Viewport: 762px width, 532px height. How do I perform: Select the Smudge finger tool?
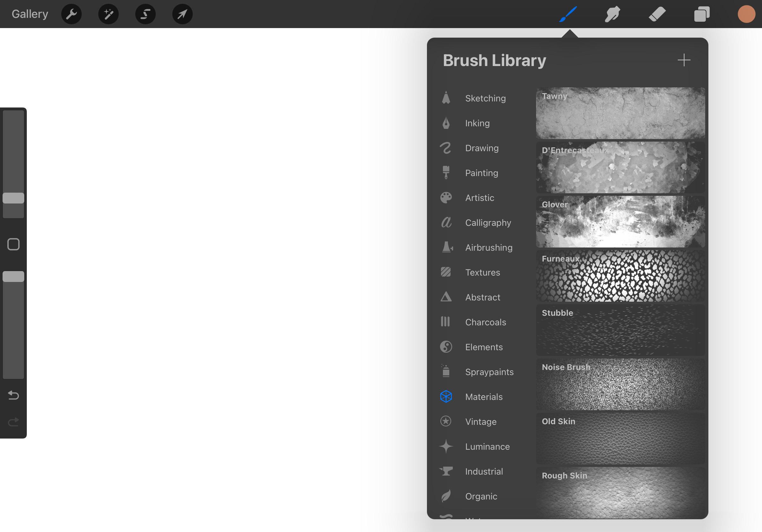point(612,14)
